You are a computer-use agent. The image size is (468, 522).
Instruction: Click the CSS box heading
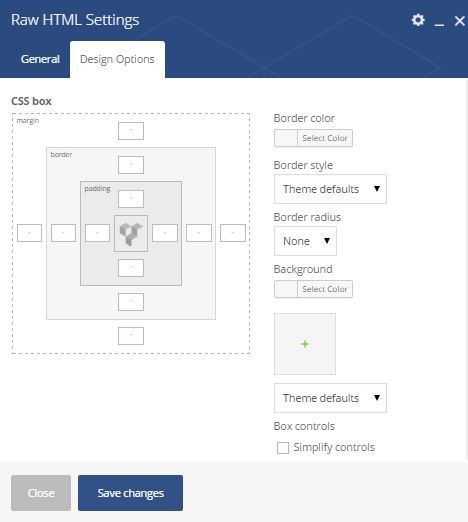click(31, 101)
